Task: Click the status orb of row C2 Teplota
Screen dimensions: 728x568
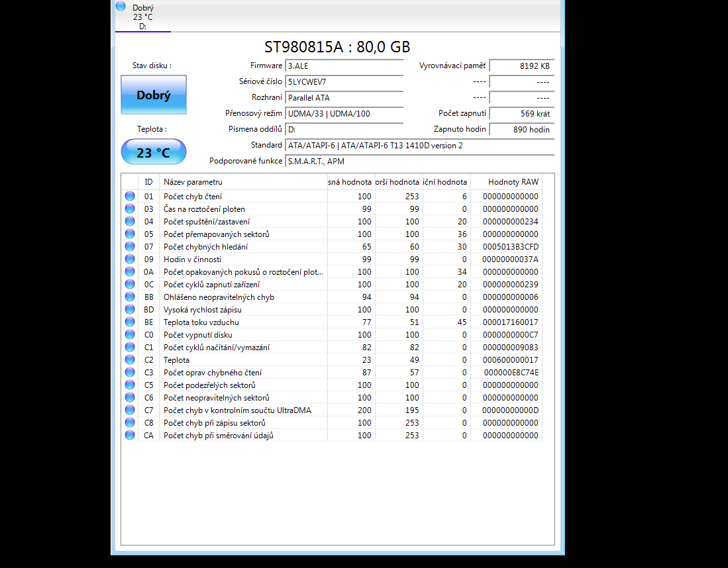Action: coord(130,359)
